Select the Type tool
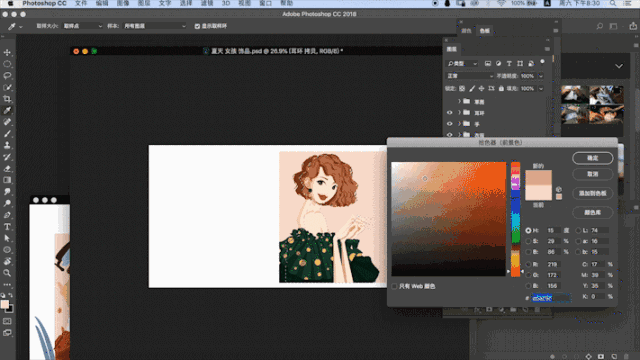Viewport: 640px width, 360px height. pos(7,227)
